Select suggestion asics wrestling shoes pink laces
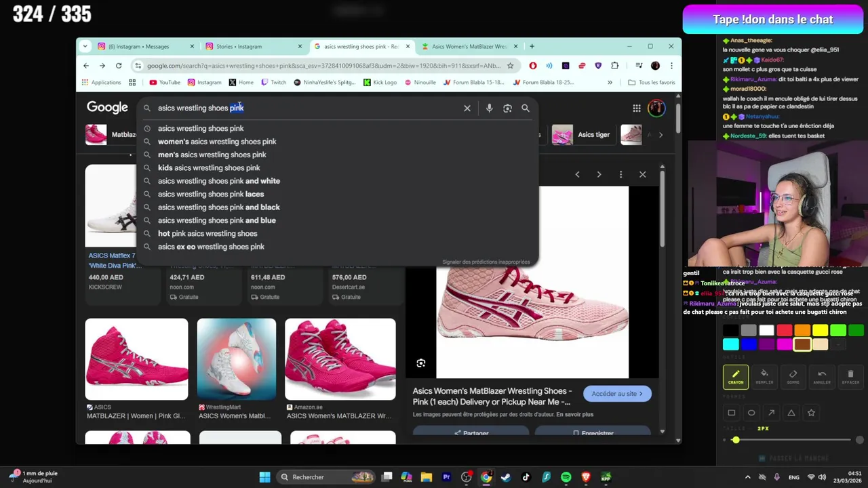Viewport: 868px width, 488px height. (x=211, y=195)
